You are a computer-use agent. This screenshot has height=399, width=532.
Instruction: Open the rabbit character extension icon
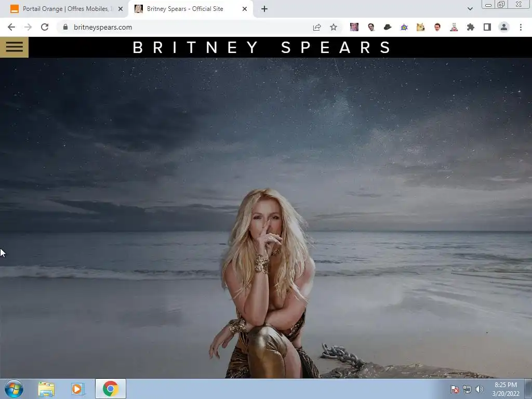[x=454, y=27]
